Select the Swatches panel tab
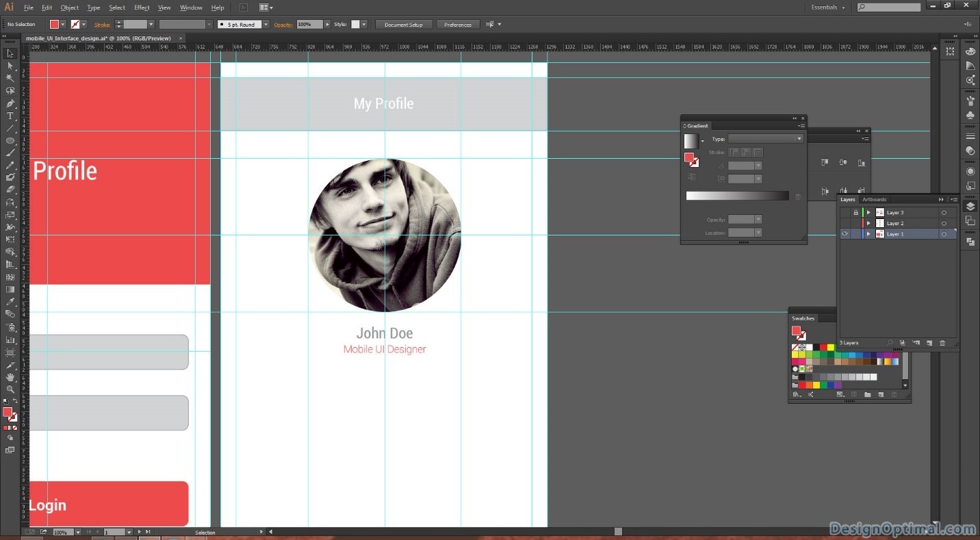The height and width of the screenshot is (540, 980). (803, 318)
